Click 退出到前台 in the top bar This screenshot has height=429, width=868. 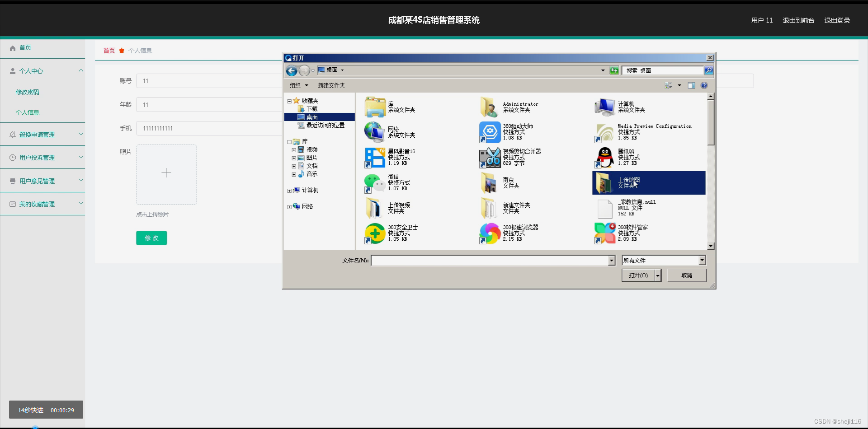[x=798, y=20]
